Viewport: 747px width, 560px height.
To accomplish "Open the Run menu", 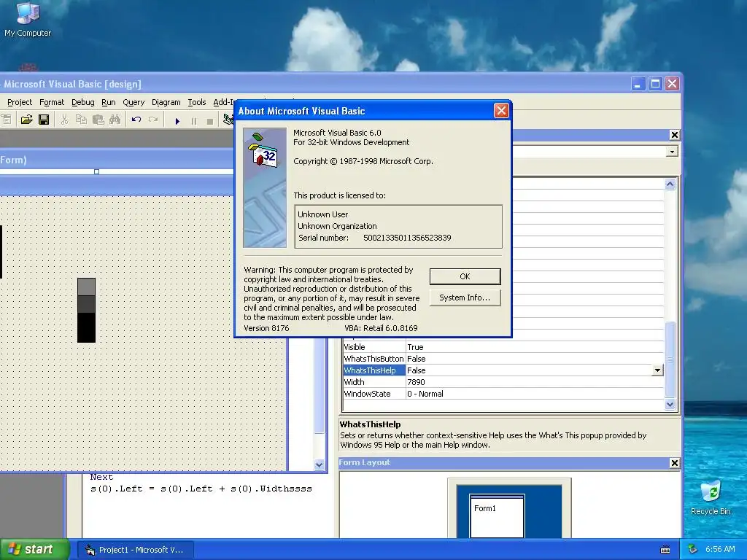I will tap(109, 102).
